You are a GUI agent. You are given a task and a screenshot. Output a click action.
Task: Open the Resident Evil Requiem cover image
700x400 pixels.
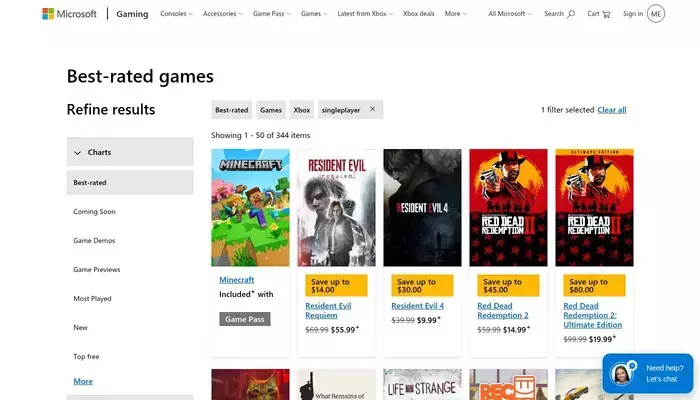pos(337,208)
